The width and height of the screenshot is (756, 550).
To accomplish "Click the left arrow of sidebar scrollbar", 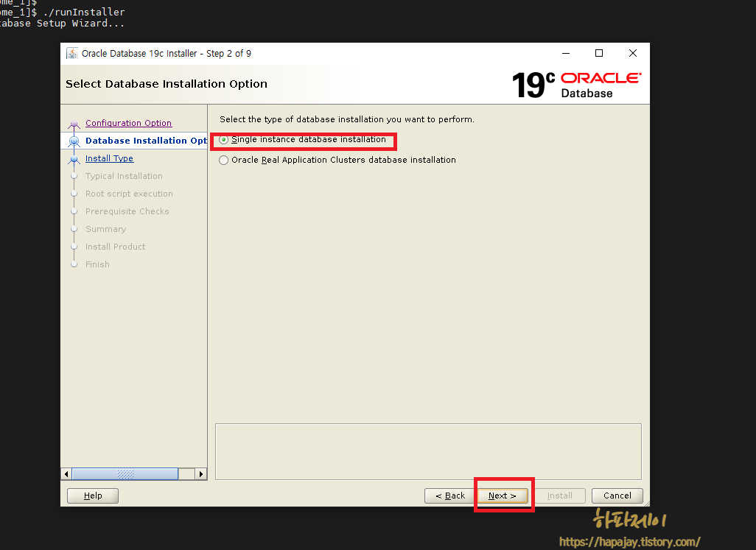I will [66, 474].
